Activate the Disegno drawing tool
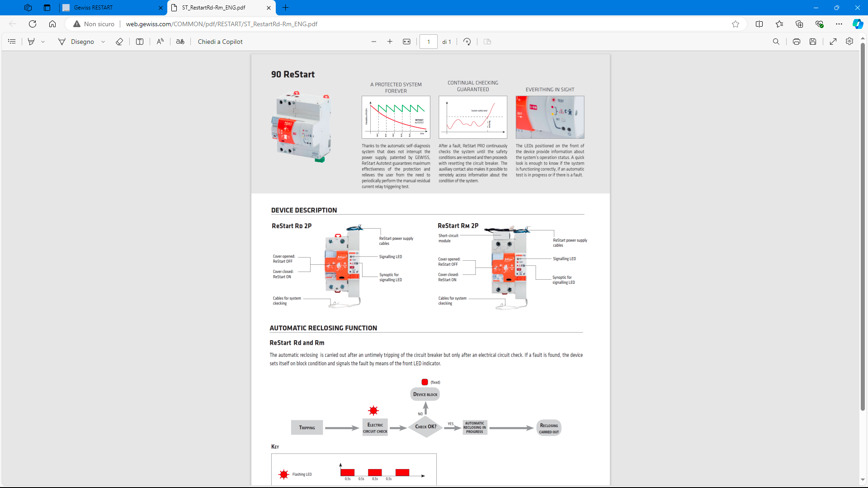868x488 pixels. 76,42
